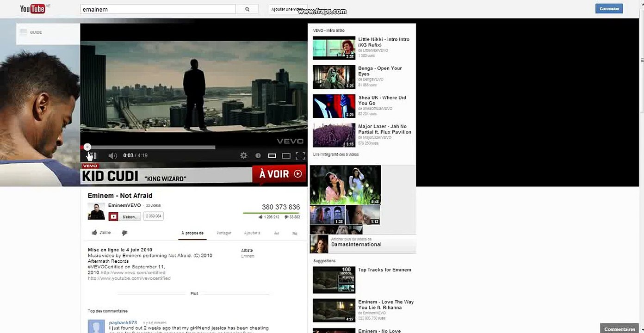Click Eminem - Love The Way You Lie title
Viewport: 644px width, 333px height.
pos(386,305)
